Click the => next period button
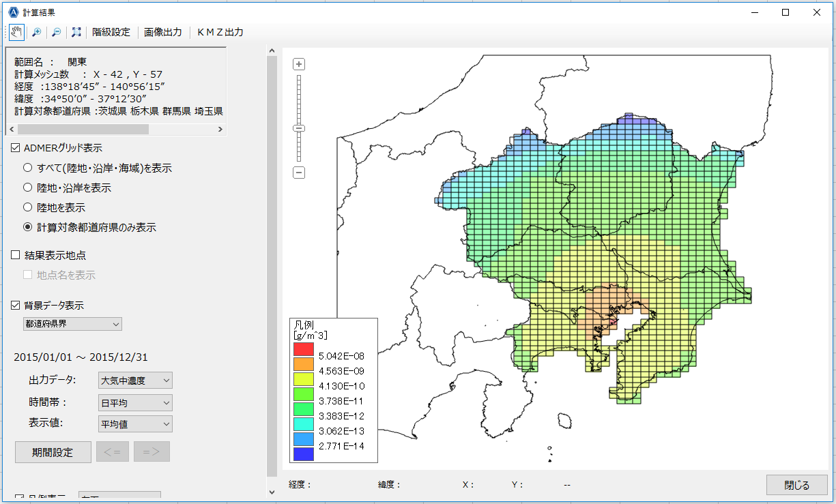836x504 pixels. coord(152,451)
